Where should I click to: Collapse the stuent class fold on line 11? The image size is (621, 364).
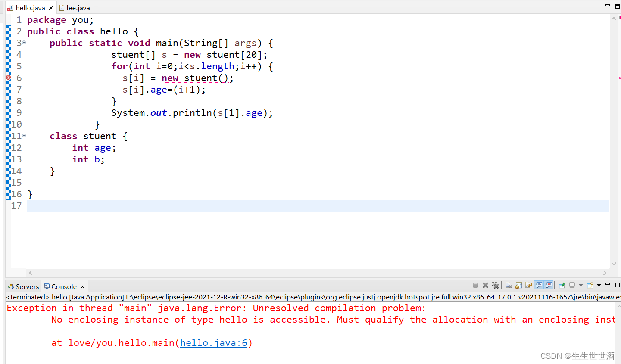[x=23, y=135]
